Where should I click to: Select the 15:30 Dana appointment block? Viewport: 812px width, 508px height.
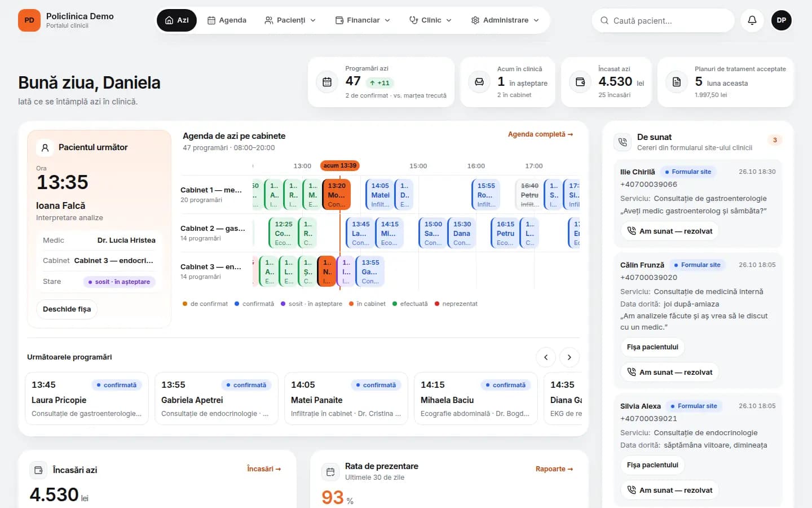coord(461,233)
